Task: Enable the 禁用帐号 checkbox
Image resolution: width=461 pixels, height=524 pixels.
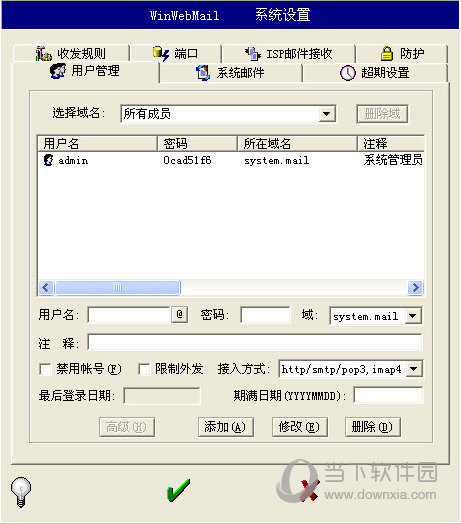Action: click(45, 369)
